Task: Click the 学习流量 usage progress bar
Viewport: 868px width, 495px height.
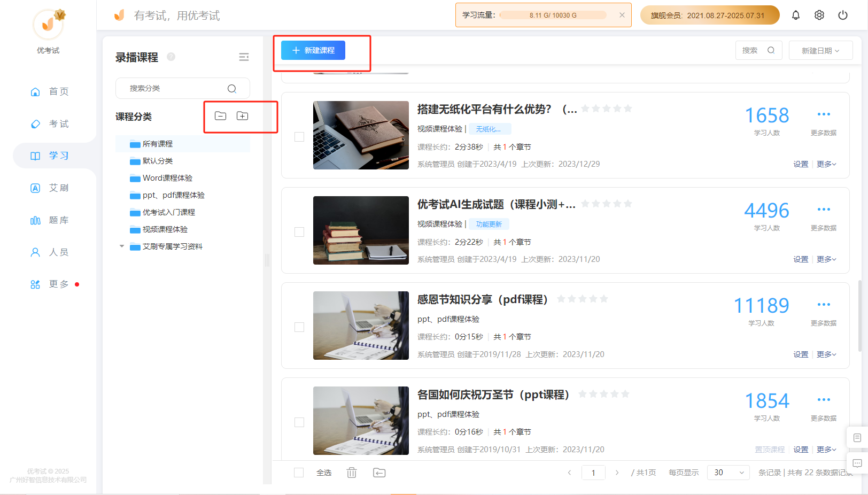Action: (553, 15)
